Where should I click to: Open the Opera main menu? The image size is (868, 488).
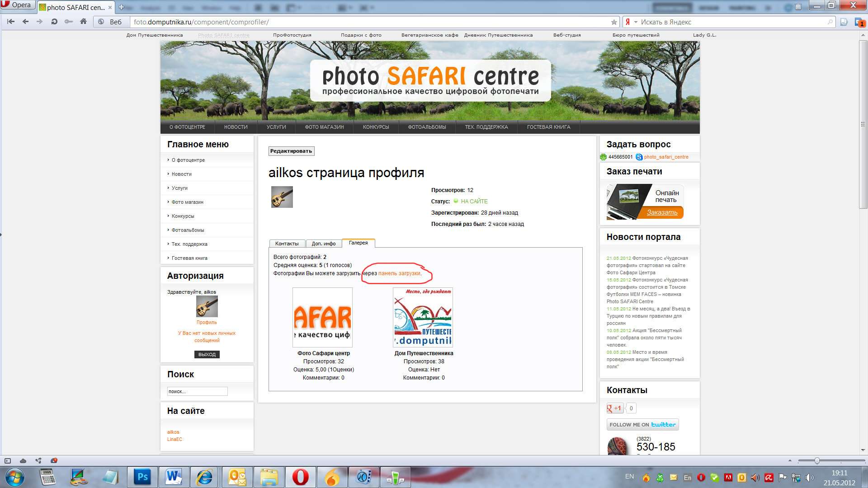click(17, 5)
